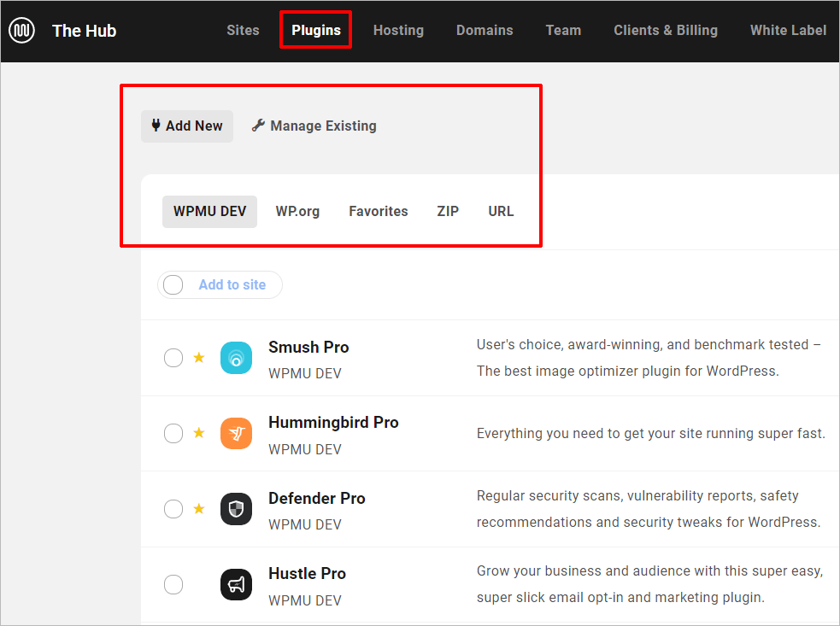Open the ZIP upload tab
This screenshot has height=626, width=840.
[x=448, y=211]
